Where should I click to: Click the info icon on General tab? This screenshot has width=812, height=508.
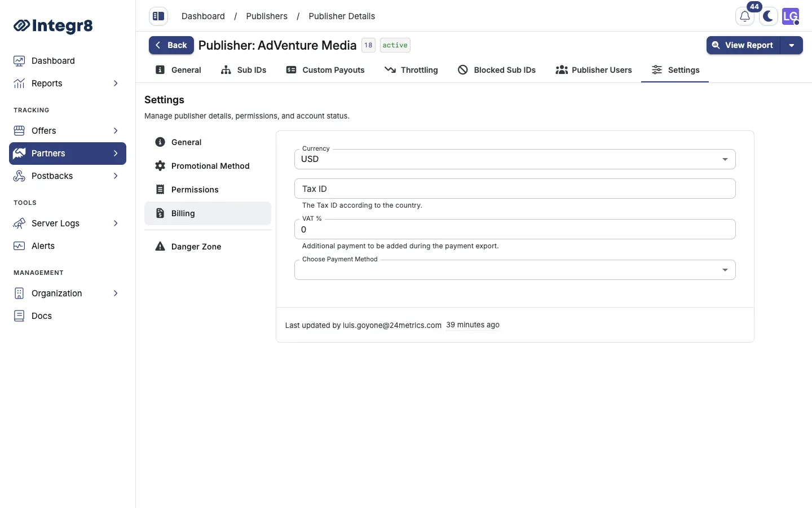point(160,70)
